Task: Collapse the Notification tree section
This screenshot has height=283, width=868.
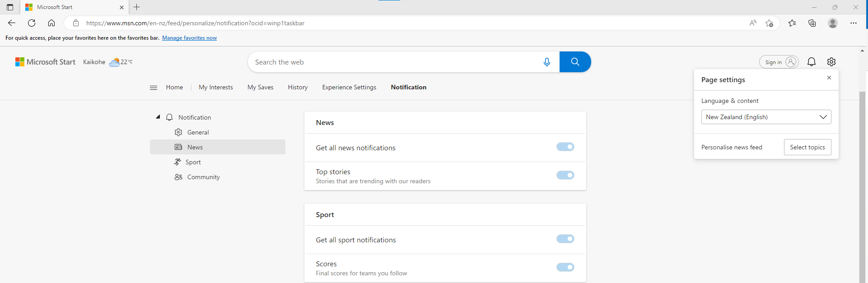Action: click(x=158, y=117)
